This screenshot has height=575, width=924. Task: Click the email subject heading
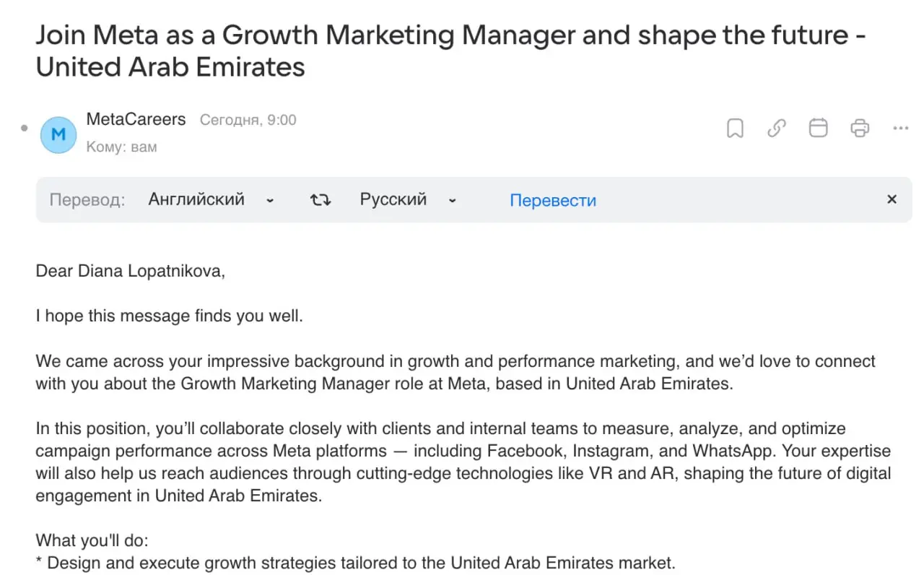pos(451,51)
